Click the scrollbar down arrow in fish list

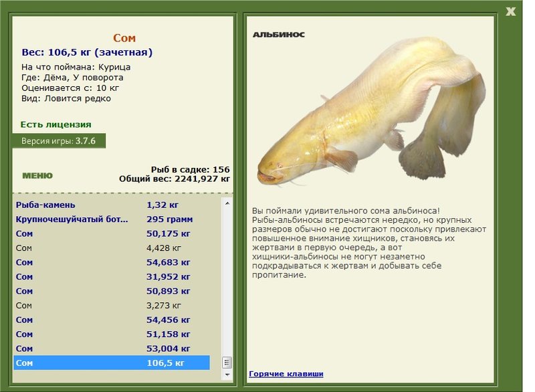click(227, 375)
